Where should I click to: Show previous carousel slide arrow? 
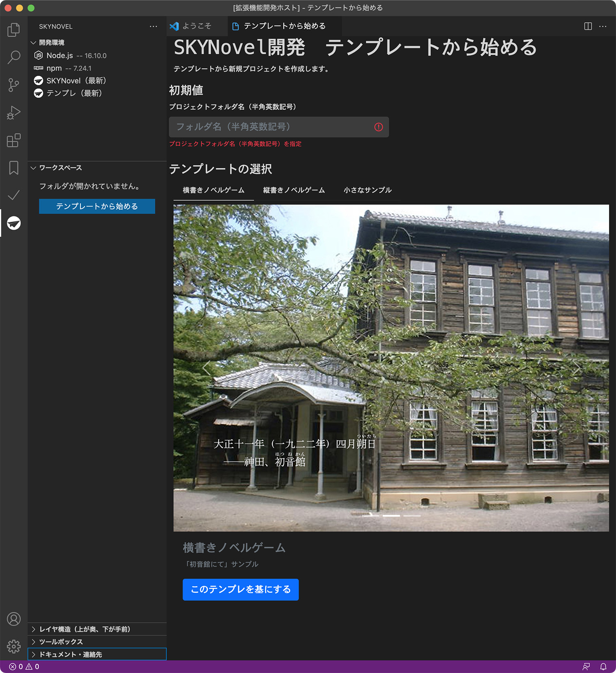click(x=206, y=368)
